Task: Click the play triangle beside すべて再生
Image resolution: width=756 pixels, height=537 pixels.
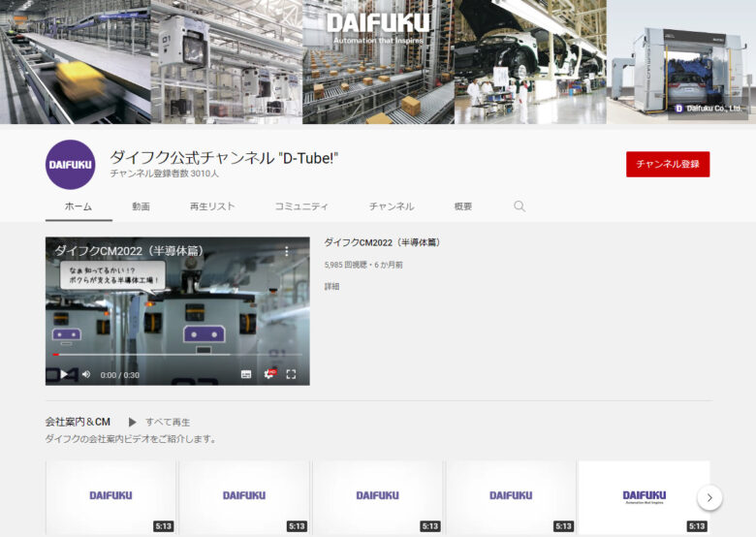Action: click(x=132, y=423)
